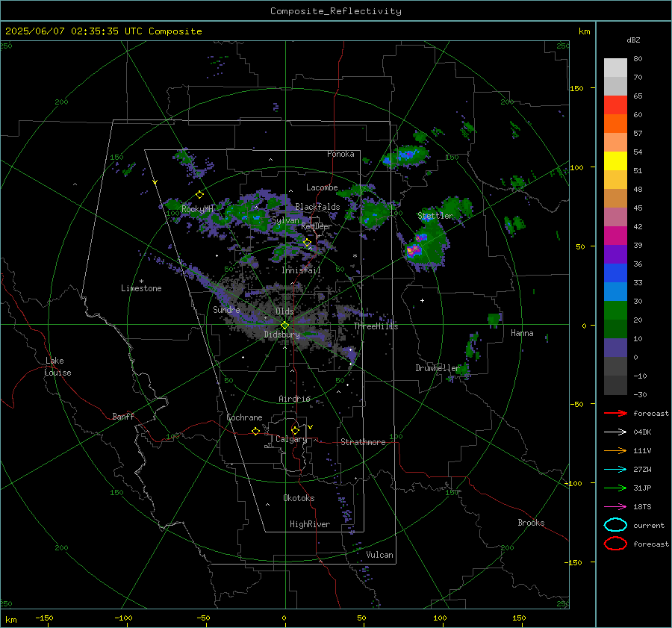
Task: Click the Calgary city label
Action: (x=291, y=439)
